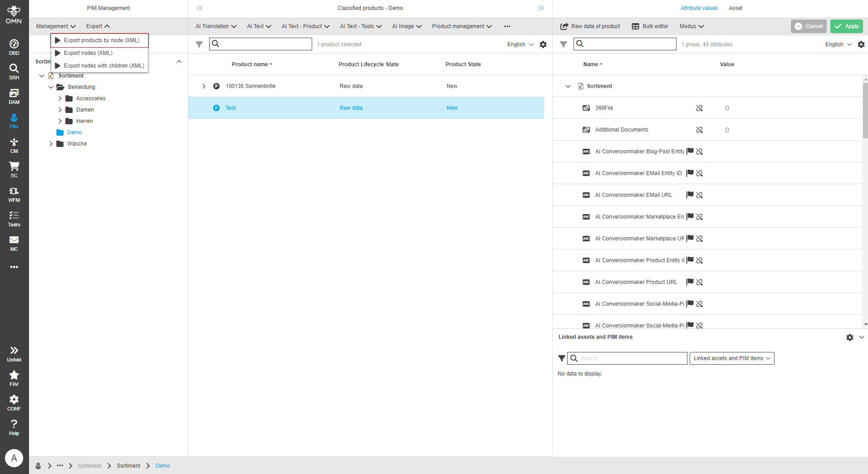Select Export nodes with children (XML)
The width and height of the screenshot is (868, 474).
(104, 66)
